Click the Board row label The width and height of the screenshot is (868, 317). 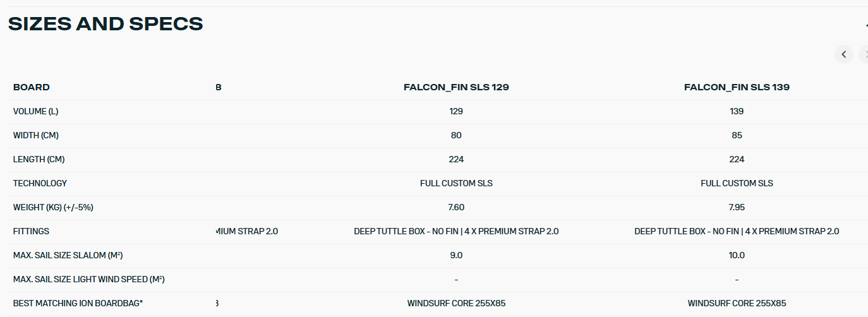coord(32,88)
